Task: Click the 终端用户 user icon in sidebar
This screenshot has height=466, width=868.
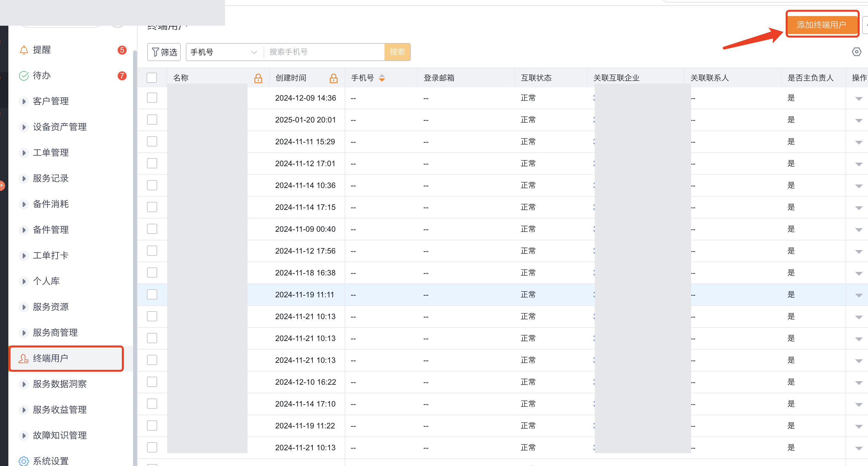Action: click(x=23, y=359)
